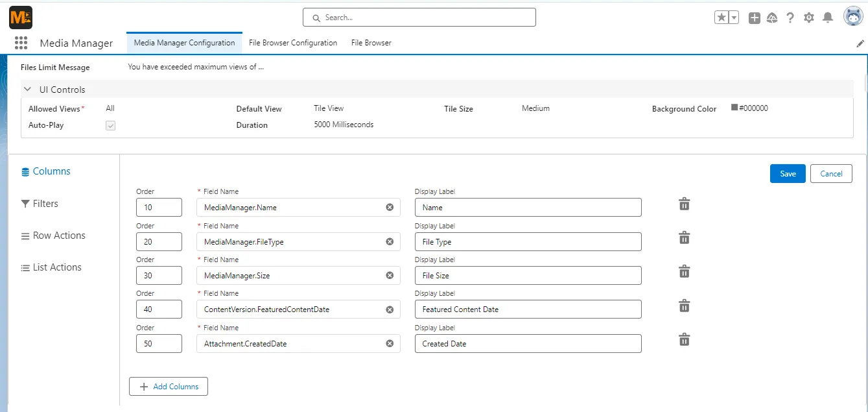Clear the MediaManager.Name field

tap(390, 208)
